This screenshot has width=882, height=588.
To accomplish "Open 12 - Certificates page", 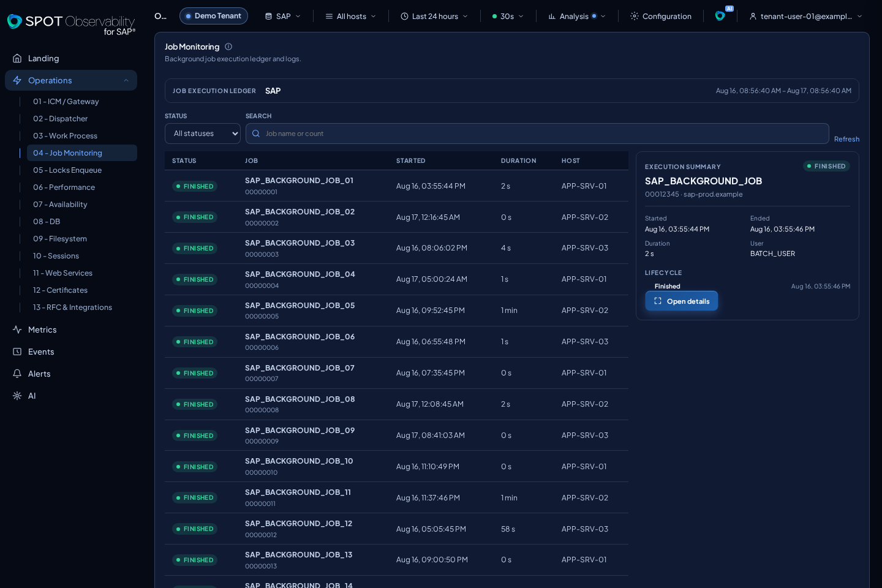I will [x=82, y=290].
